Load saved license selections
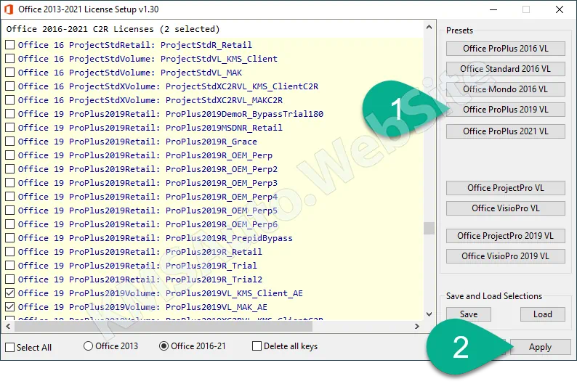The width and height of the screenshot is (577, 392). [542, 314]
